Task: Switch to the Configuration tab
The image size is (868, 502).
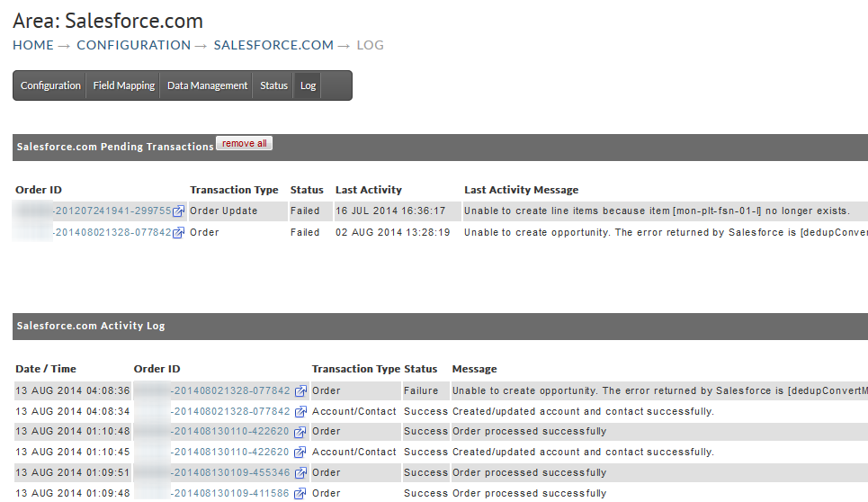Action: (50, 85)
